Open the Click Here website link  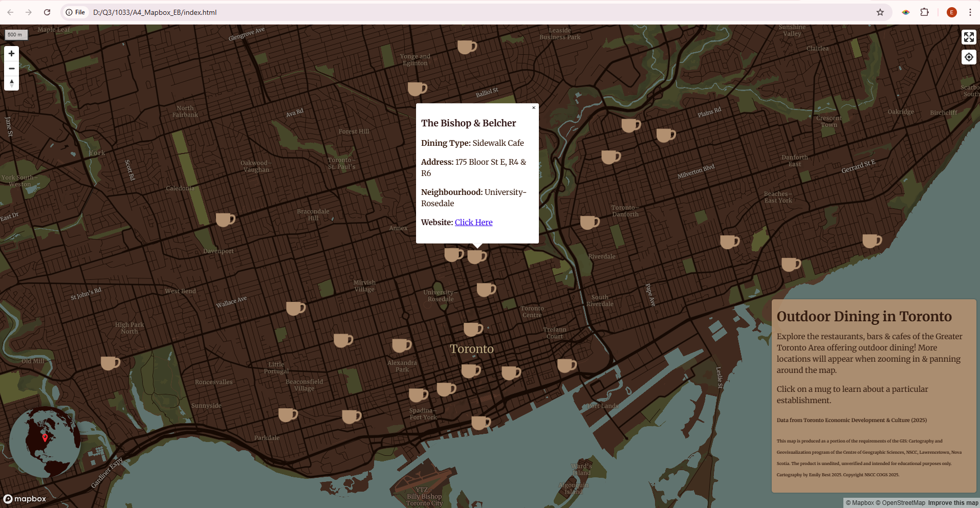(x=473, y=222)
